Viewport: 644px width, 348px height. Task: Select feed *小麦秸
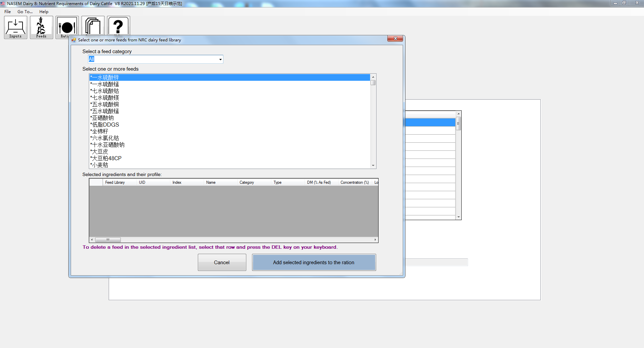tap(229, 165)
